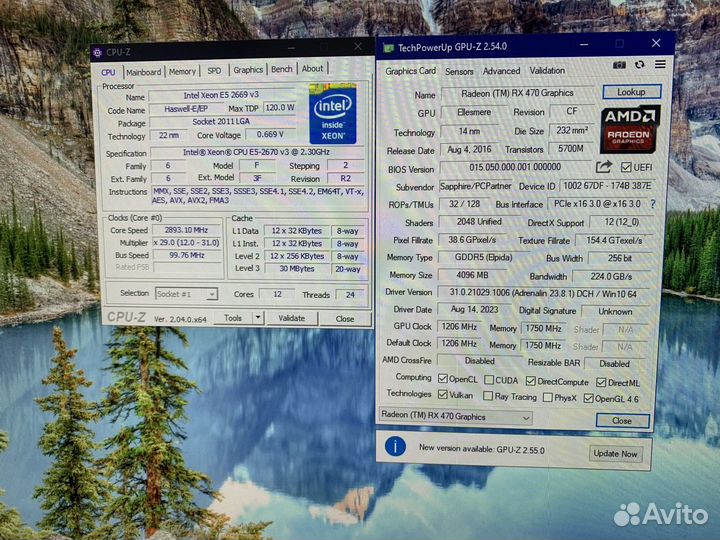This screenshot has height=540, width=720.
Task: Toggle the UEFI checkbox
Action: 625,167
